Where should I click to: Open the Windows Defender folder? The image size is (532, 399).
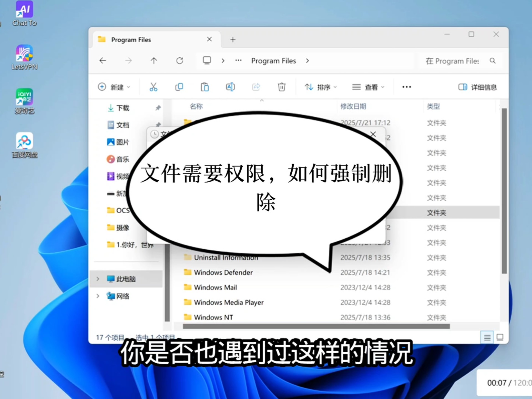(x=223, y=272)
